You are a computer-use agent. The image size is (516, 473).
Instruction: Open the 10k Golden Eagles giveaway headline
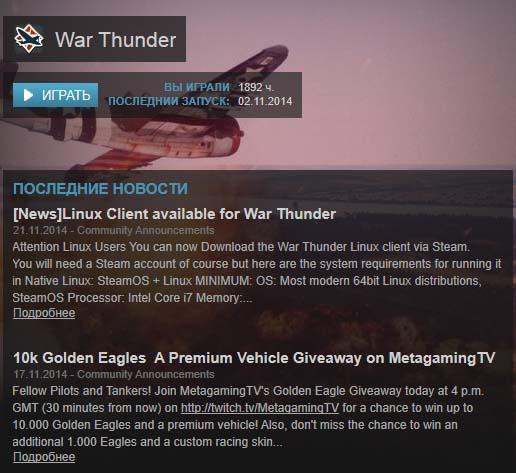coord(254,358)
